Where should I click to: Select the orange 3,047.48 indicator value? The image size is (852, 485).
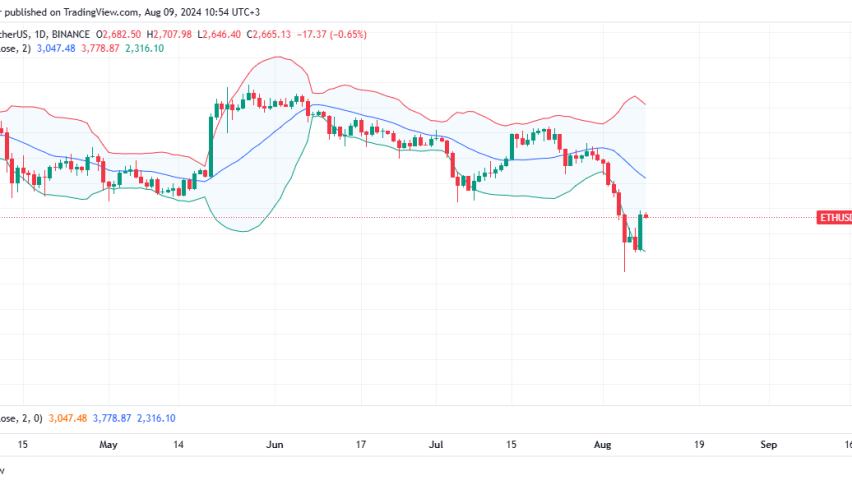(69, 418)
